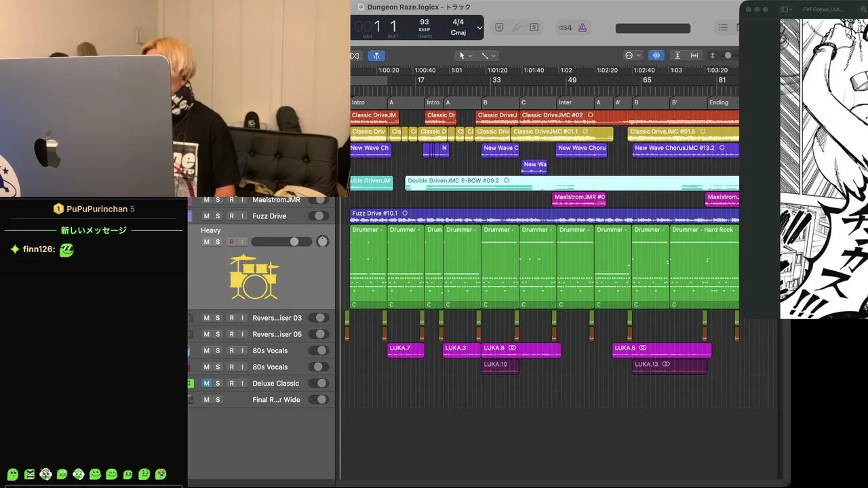Mute the Final R...r Wide track
868x488 pixels.
pos(207,400)
